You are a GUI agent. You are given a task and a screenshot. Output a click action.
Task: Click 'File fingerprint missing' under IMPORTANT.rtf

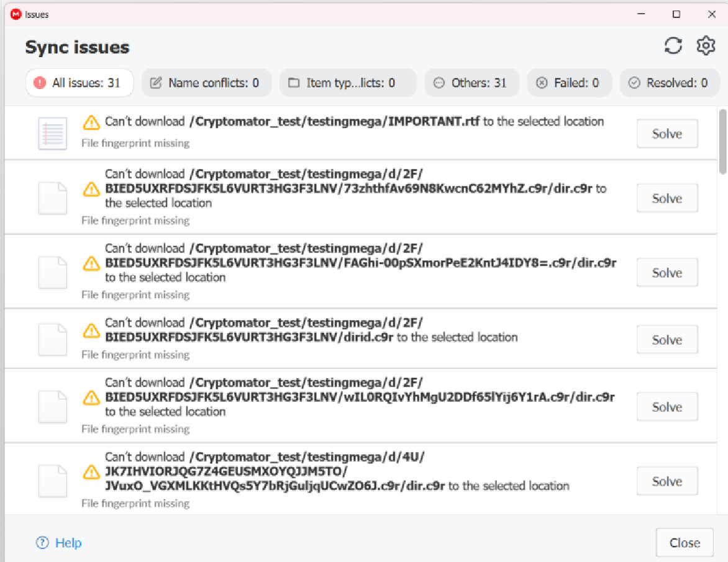pyautogui.click(x=135, y=143)
